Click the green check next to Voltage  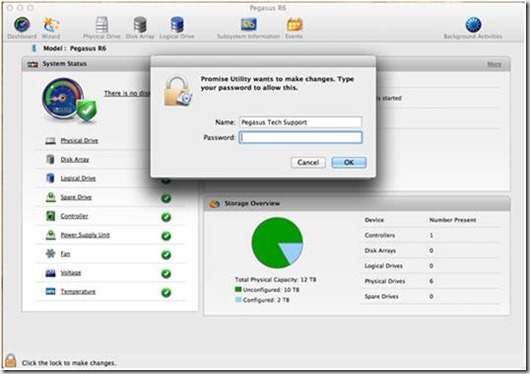point(166,274)
